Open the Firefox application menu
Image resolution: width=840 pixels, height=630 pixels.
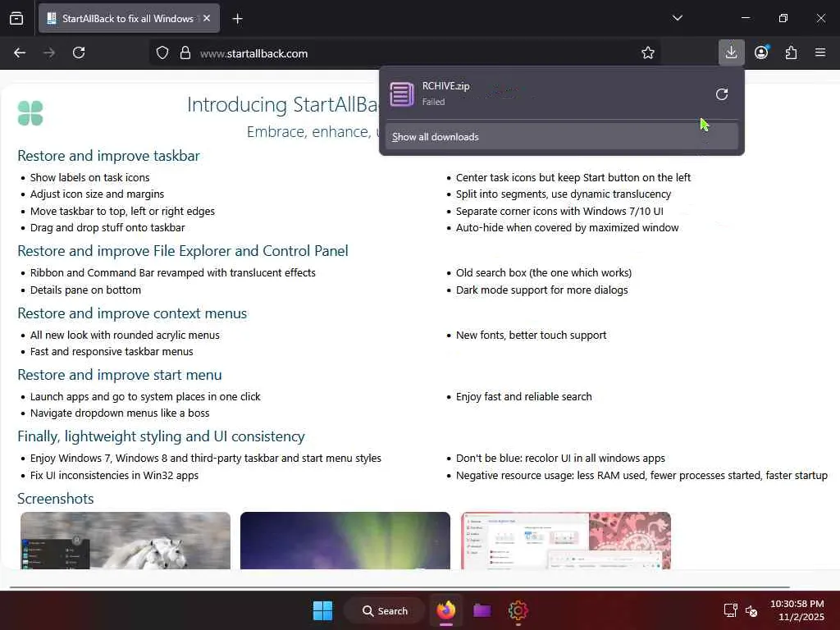[820, 52]
